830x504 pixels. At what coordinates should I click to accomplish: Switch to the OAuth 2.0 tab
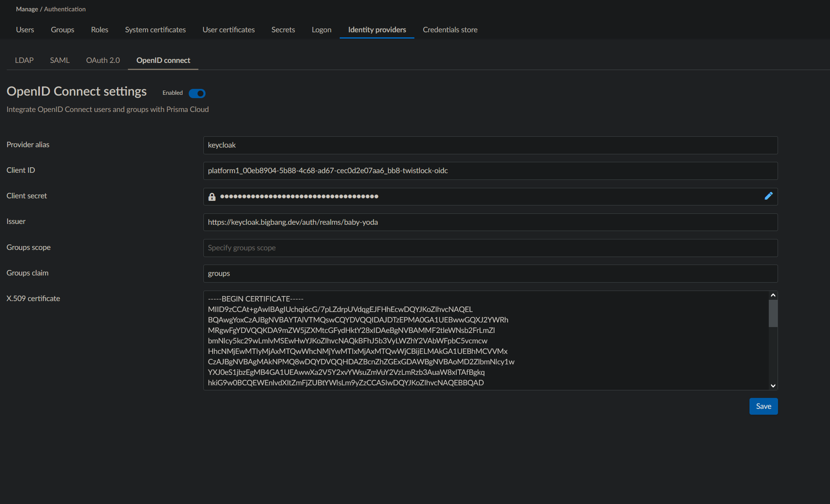[x=103, y=60]
